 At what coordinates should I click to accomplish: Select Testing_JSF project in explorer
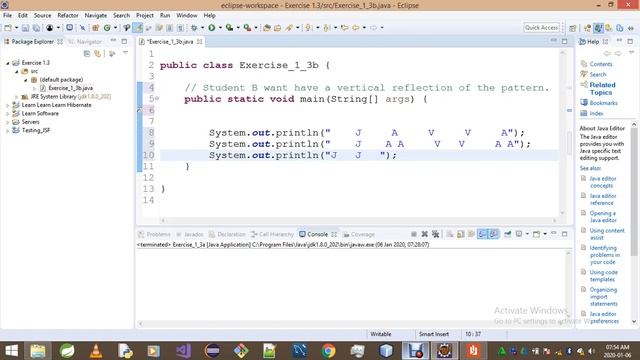(x=36, y=131)
